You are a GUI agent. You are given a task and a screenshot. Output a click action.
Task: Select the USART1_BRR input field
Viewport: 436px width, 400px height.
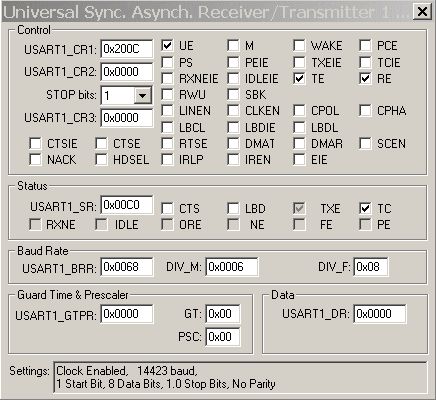[x=127, y=267]
